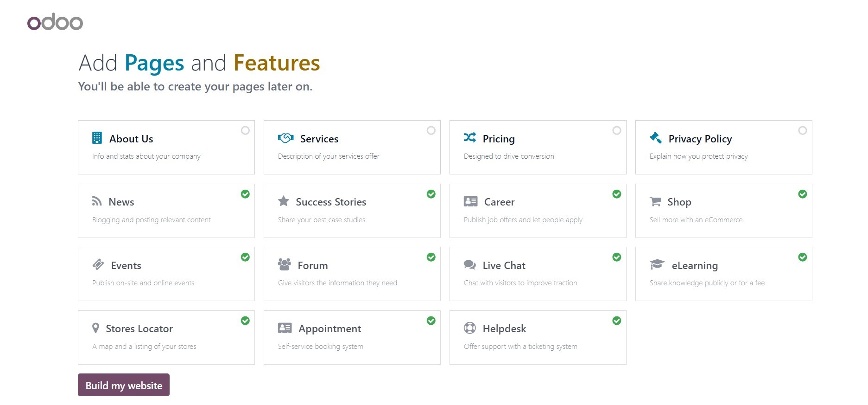The image size is (868, 405).
Task: Uncheck the Career green checkmark
Action: [616, 194]
